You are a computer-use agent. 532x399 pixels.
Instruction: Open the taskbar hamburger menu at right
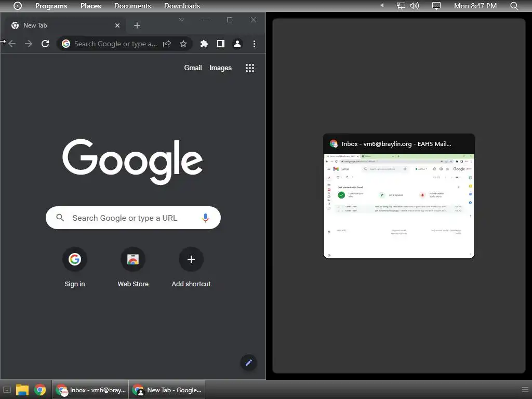coord(525,390)
